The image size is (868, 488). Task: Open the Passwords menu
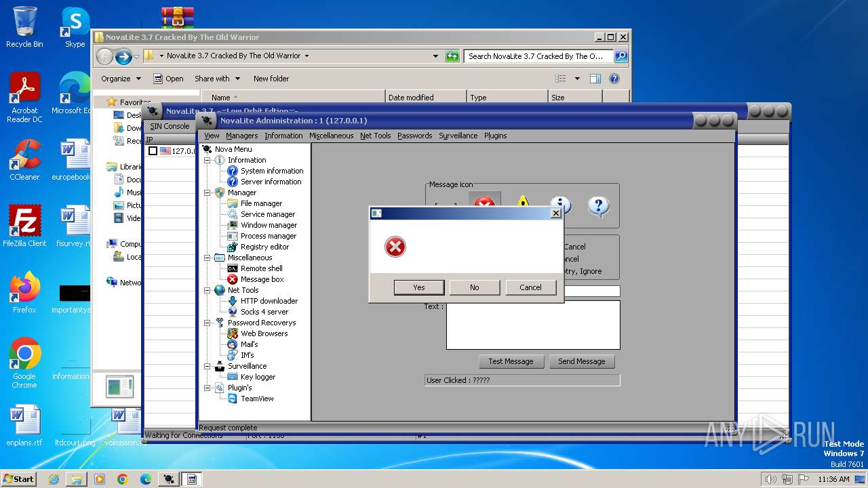pyautogui.click(x=414, y=136)
